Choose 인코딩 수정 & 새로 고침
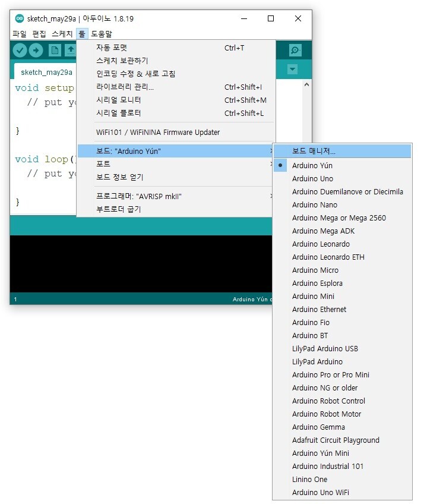The width and height of the screenshot is (424, 504). pos(175,74)
